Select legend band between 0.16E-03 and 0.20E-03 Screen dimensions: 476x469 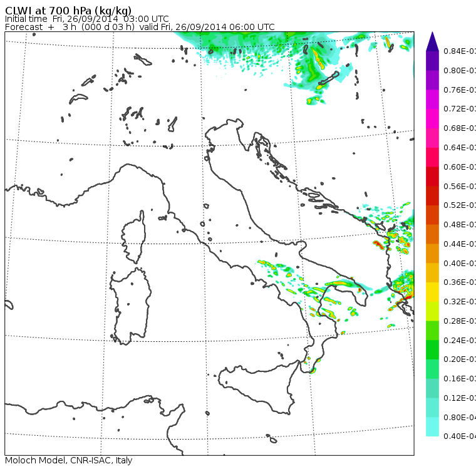pyautogui.click(x=432, y=369)
